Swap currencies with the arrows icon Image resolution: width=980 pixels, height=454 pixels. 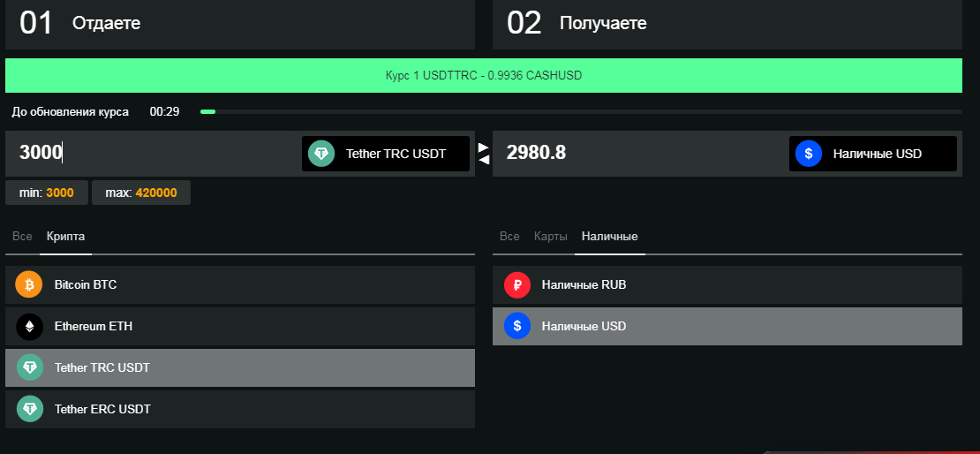tap(483, 153)
